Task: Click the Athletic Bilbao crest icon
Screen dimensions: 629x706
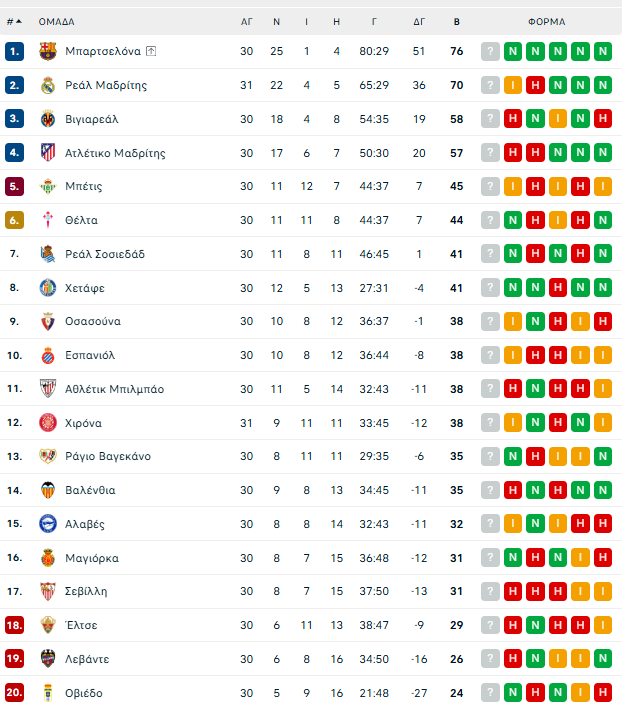Action: point(48,389)
